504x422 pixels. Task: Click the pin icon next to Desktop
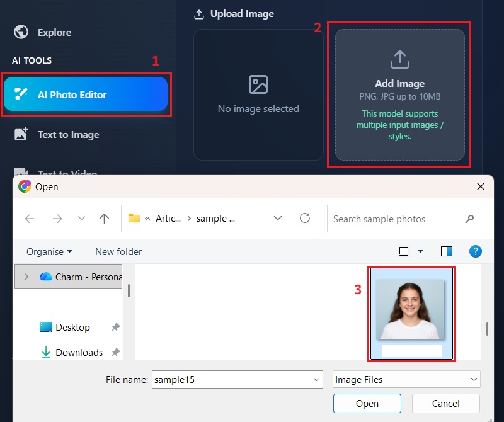pos(115,327)
